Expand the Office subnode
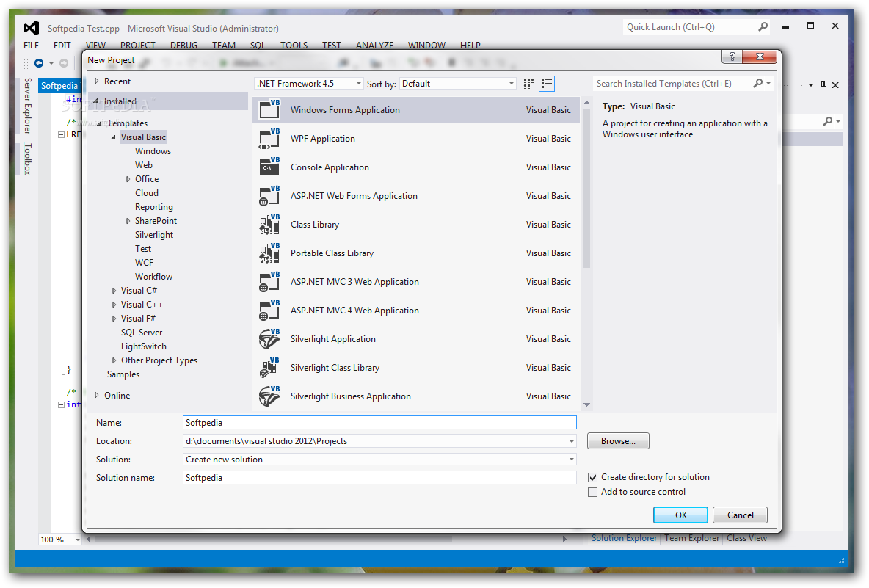Screen dimensions: 869x588 pos(128,179)
